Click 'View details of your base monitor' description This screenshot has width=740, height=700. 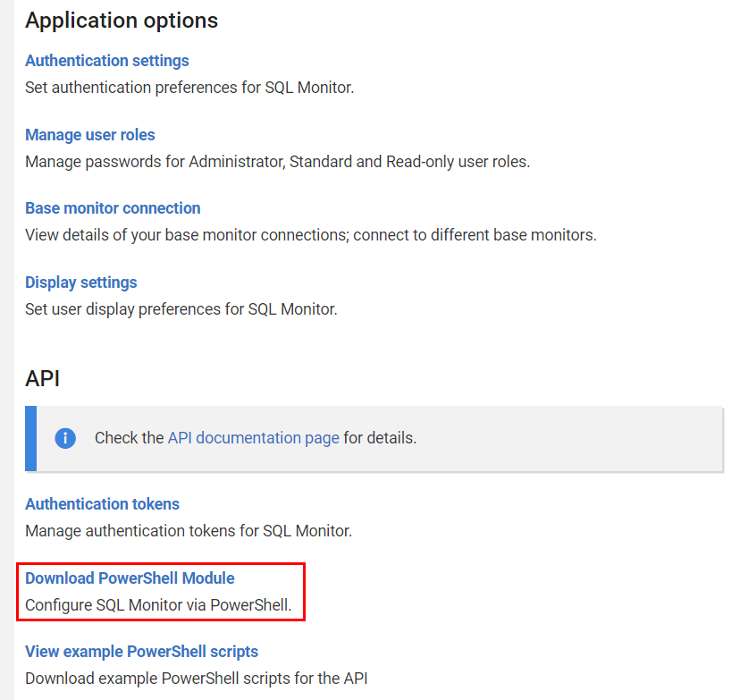coord(310,235)
